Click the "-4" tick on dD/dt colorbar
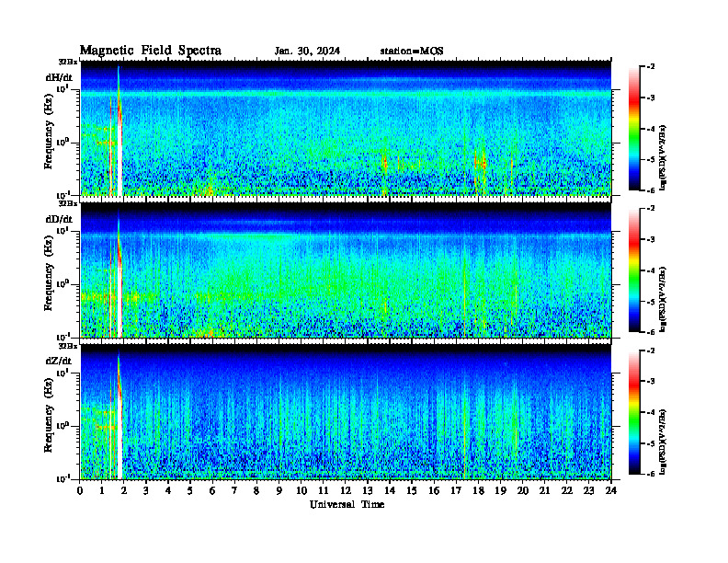The height and width of the screenshot is (563, 728). (651, 270)
